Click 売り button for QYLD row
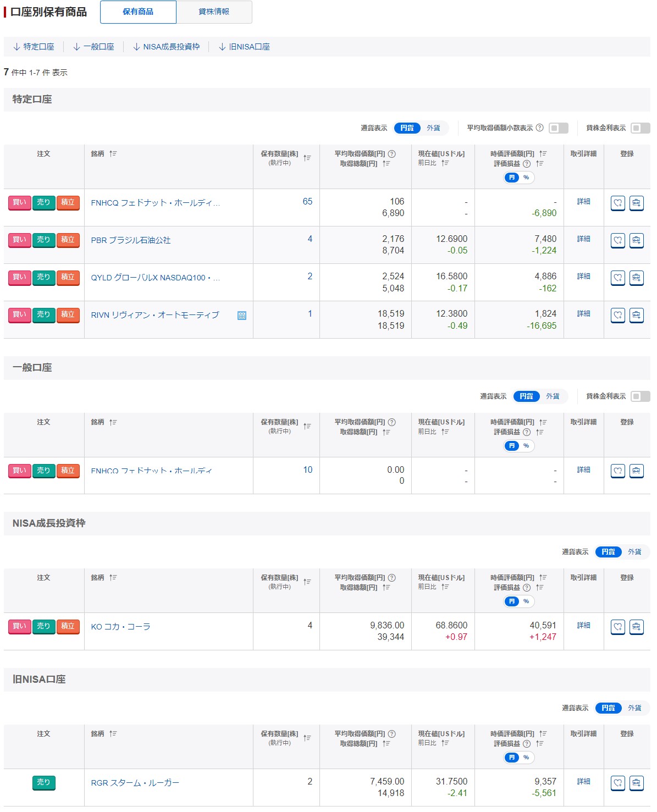Viewport: 657px width, 812px height. tap(44, 278)
